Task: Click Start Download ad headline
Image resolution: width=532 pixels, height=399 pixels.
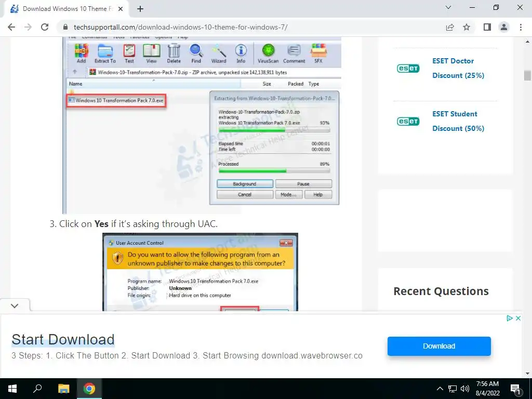Action: tap(63, 340)
